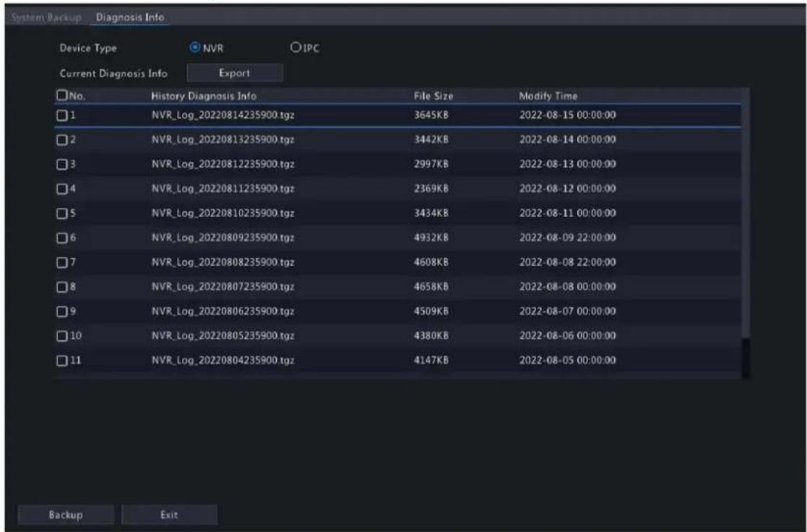The width and height of the screenshot is (807, 532).
Task: Open the Diagnosis Info tab
Action: [x=130, y=17]
